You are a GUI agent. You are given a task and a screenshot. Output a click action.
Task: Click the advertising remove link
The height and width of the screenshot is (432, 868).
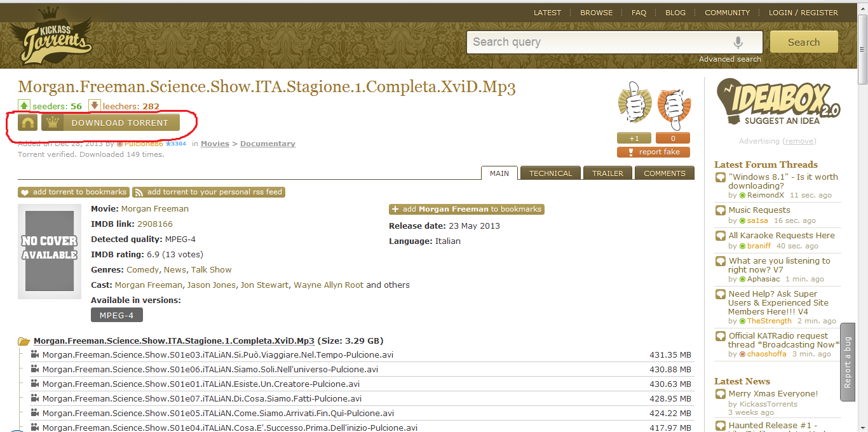tap(799, 141)
